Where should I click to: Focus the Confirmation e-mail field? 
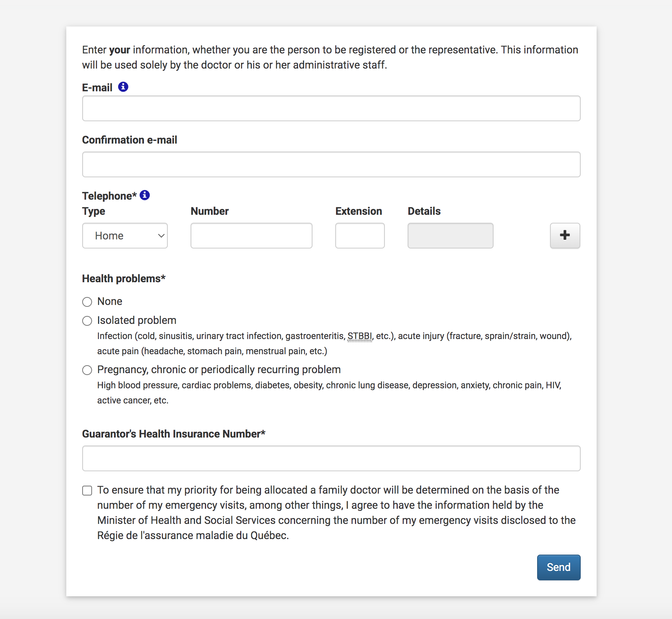coord(331,164)
